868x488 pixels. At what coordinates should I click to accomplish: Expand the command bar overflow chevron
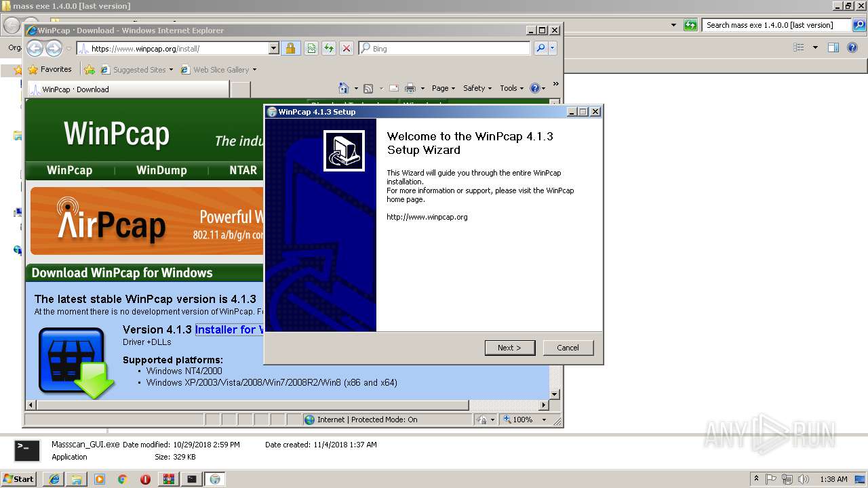(555, 84)
